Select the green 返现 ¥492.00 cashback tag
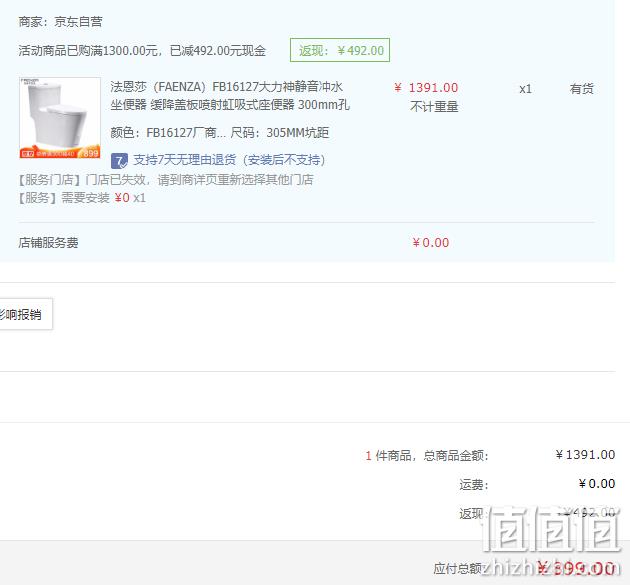630x585 pixels. coord(340,50)
